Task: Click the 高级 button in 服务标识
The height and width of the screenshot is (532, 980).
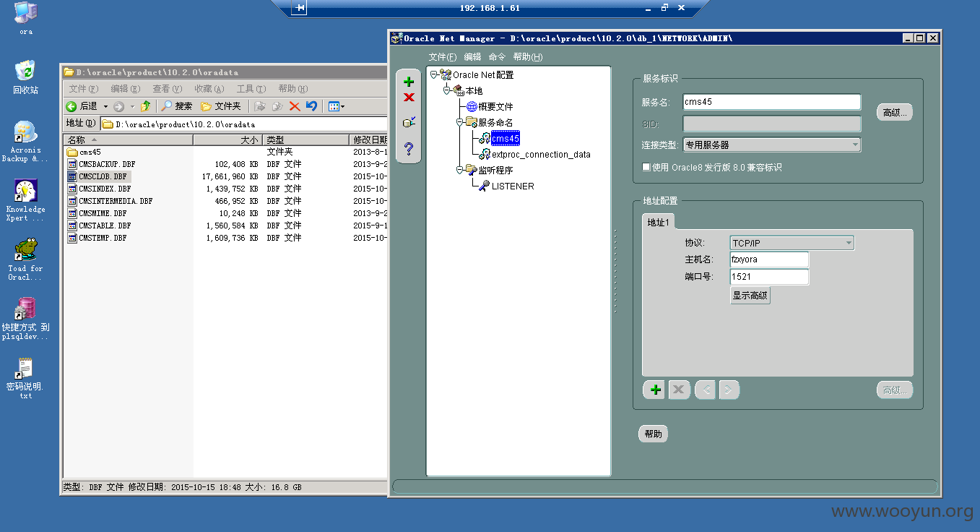Action: [x=894, y=112]
